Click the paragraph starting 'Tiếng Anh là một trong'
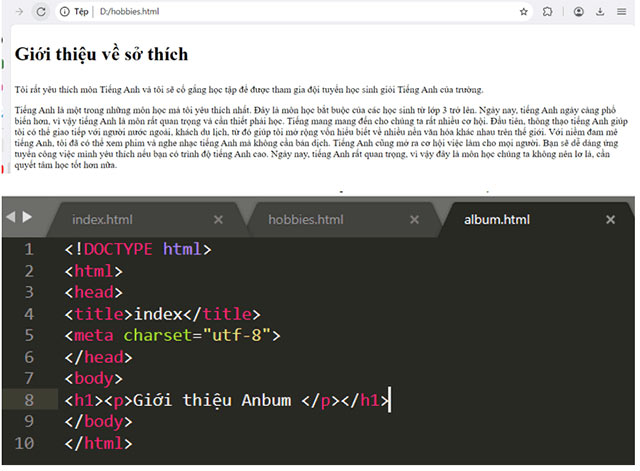This screenshot has width=640, height=471. 321,138
